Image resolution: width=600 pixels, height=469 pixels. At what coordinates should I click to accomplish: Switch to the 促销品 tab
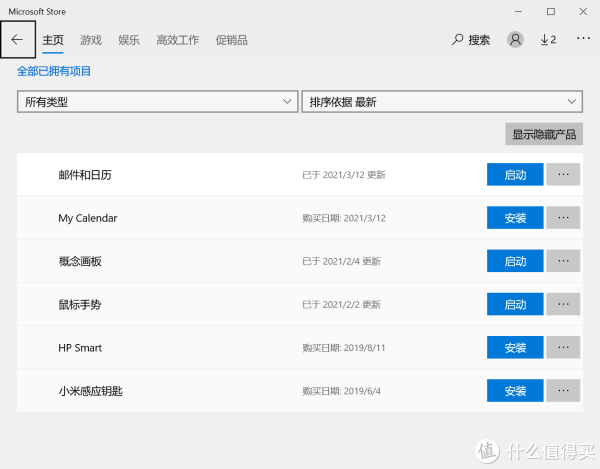pos(232,40)
